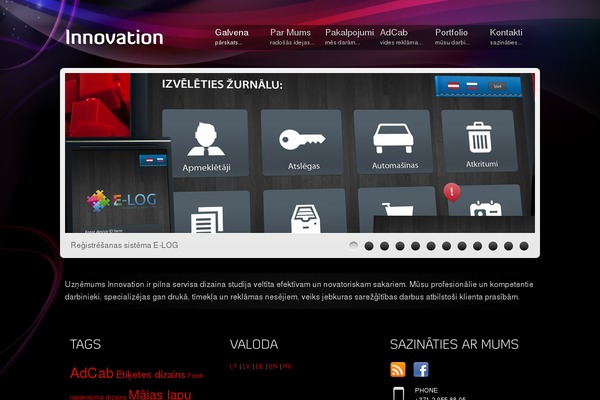Select the last slideshow pagination dot
The image size is (600, 400).
(x=524, y=246)
